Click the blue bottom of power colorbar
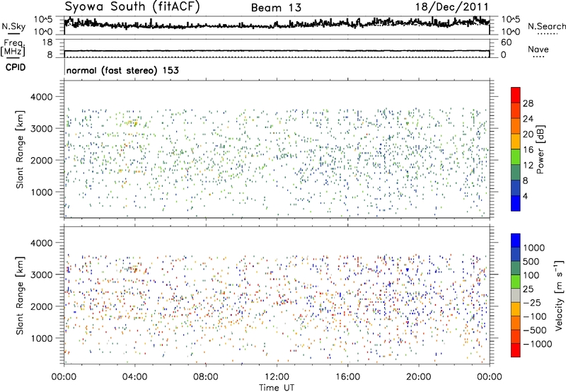 click(x=516, y=203)
